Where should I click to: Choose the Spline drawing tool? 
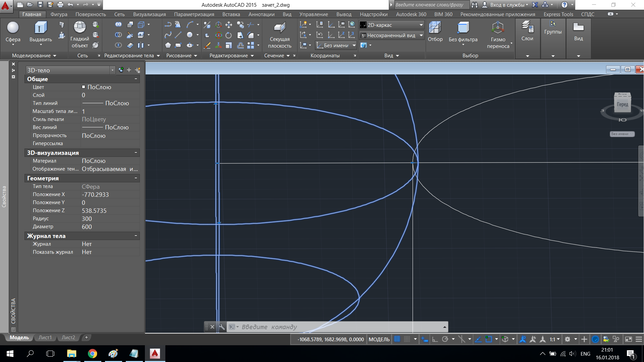tap(168, 35)
